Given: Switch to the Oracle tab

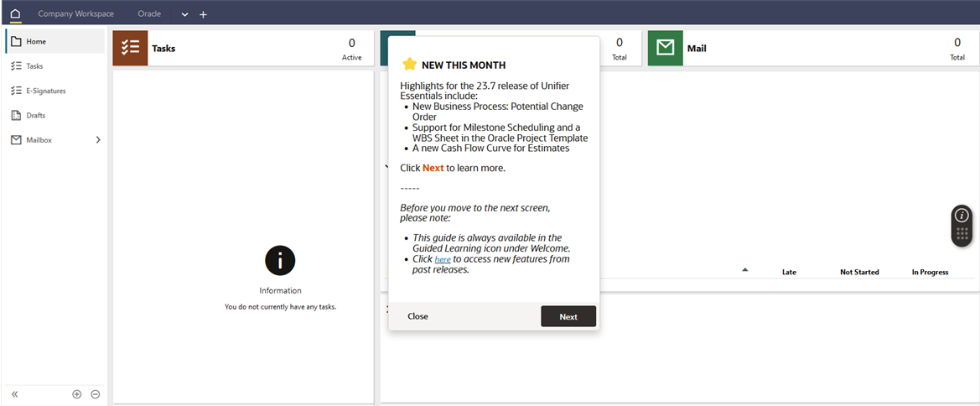Looking at the screenshot, I should click(x=149, y=13).
